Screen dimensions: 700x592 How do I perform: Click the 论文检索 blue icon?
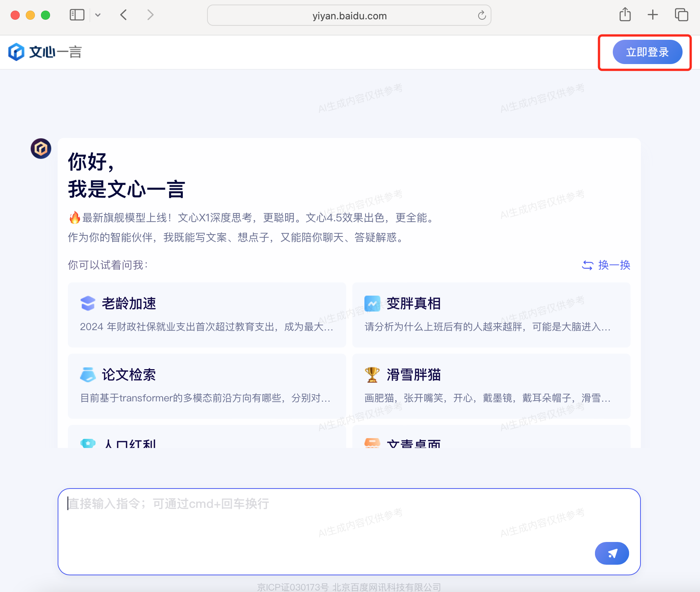[x=88, y=374]
